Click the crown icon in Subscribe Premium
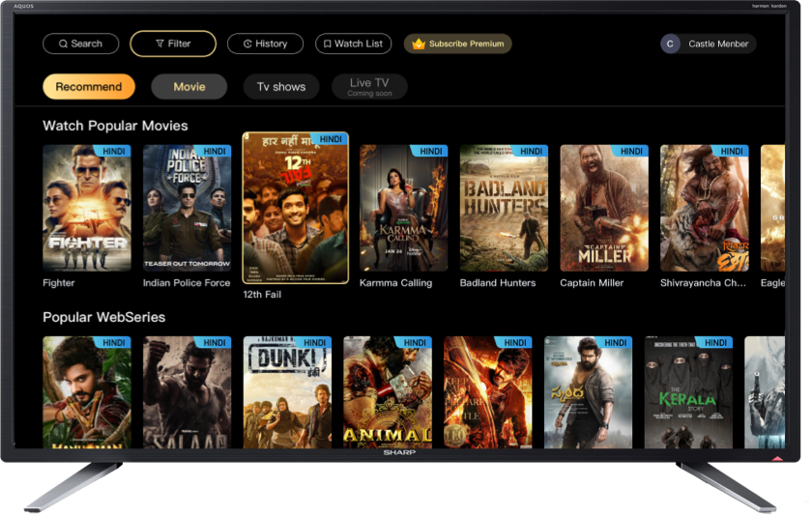This screenshot has height=516, width=812. pyautogui.click(x=419, y=44)
